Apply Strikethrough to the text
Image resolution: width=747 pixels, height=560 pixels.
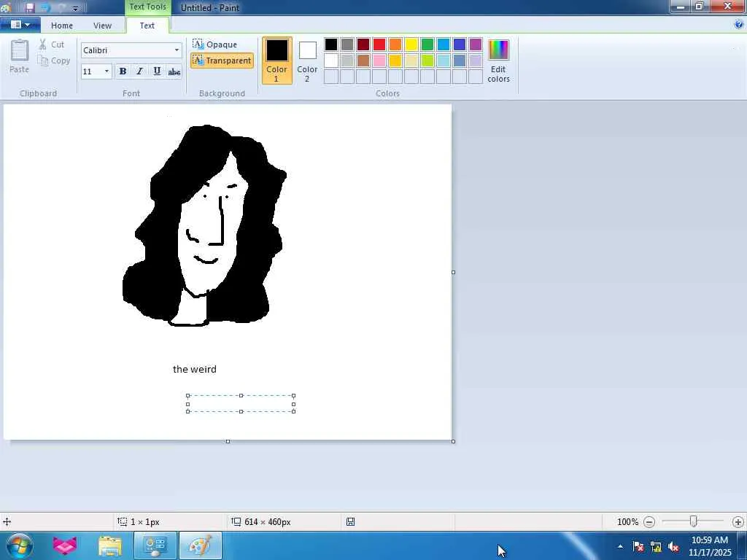(174, 71)
